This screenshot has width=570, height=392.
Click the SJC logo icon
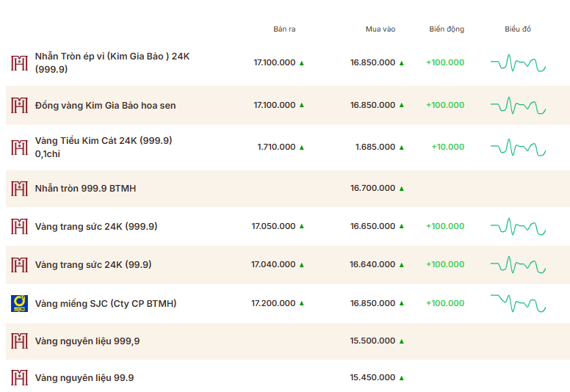pyautogui.click(x=19, y=303)
